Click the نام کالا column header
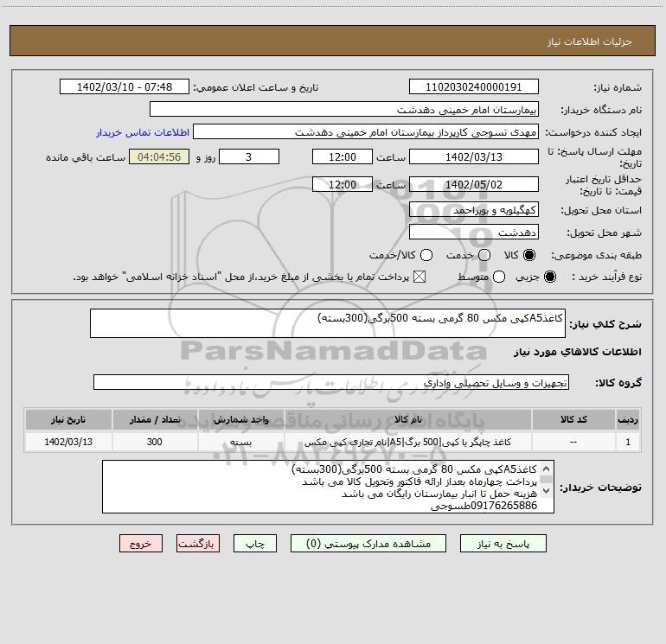666x644 pixels. click(x=407, y=419)
